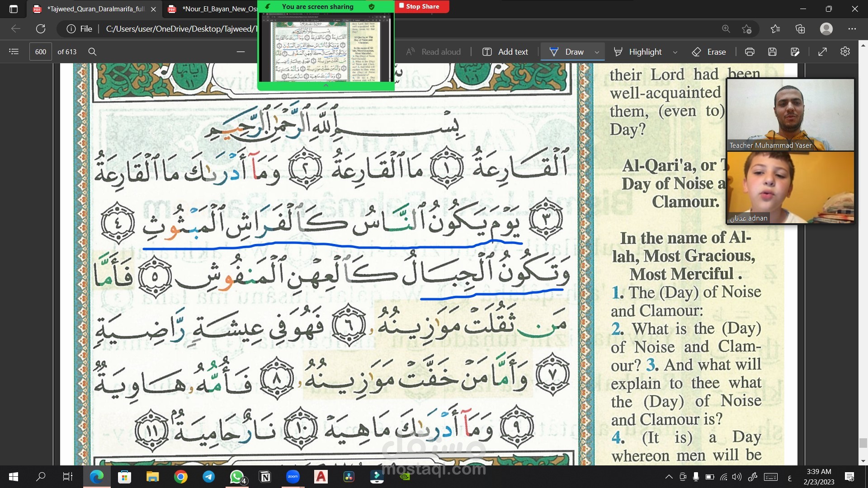Click the microphone icon in system tray

click(x=696, y=477)
